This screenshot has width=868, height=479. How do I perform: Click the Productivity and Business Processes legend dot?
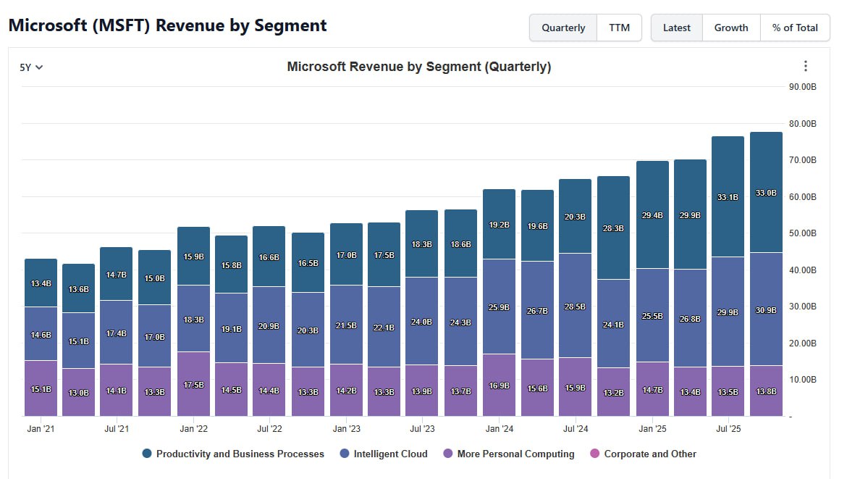click(x=147, y=454)
